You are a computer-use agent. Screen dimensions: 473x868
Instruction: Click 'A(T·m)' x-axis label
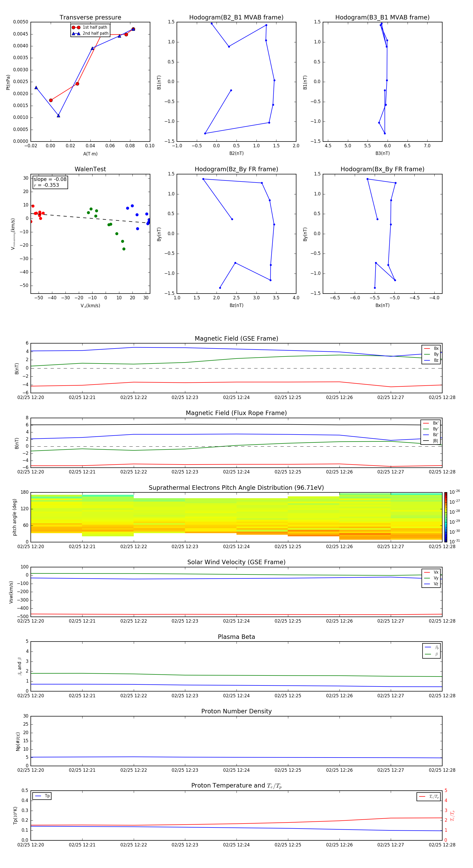coord(90,154)
